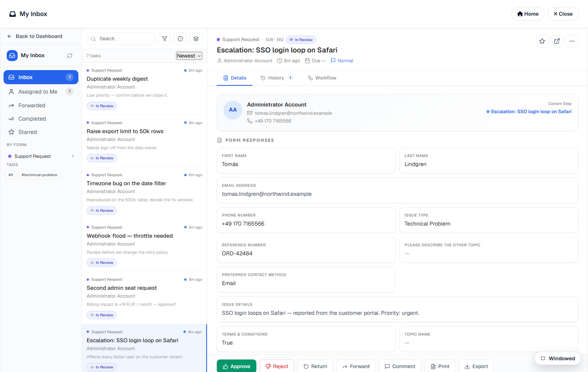588x372 pixels.
Task: Open the Completed folder
Action: tap(41, 119)
